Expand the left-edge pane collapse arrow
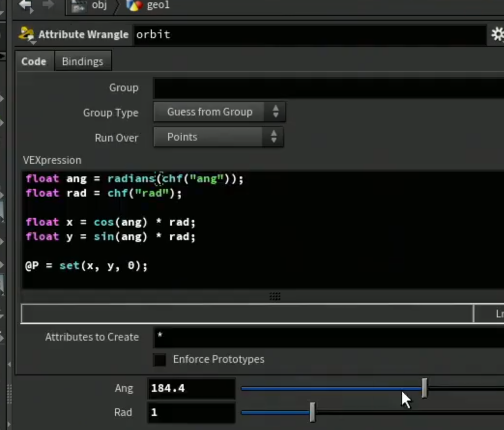This screenshot has width=504, height=430. pos(9,364)
